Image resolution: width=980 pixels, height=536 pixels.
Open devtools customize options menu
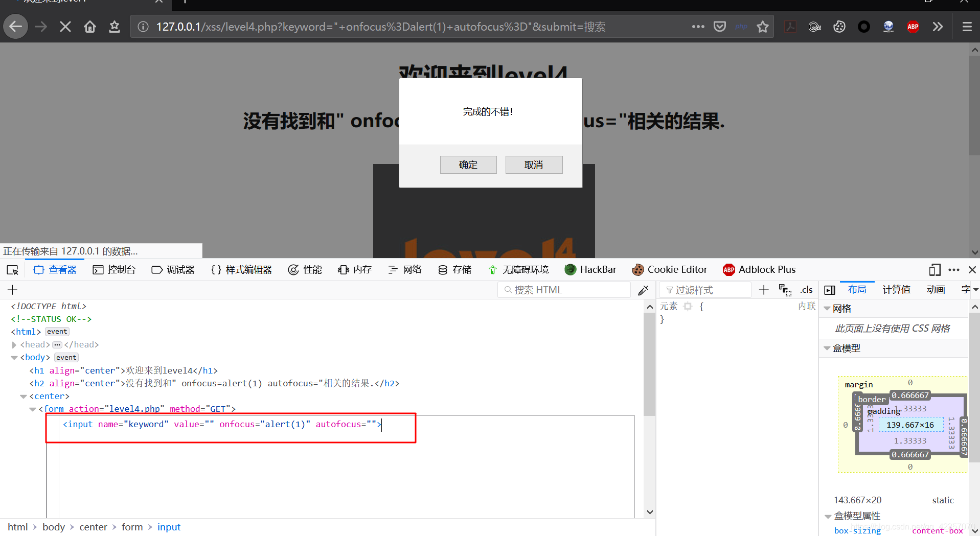coord(954,270)
